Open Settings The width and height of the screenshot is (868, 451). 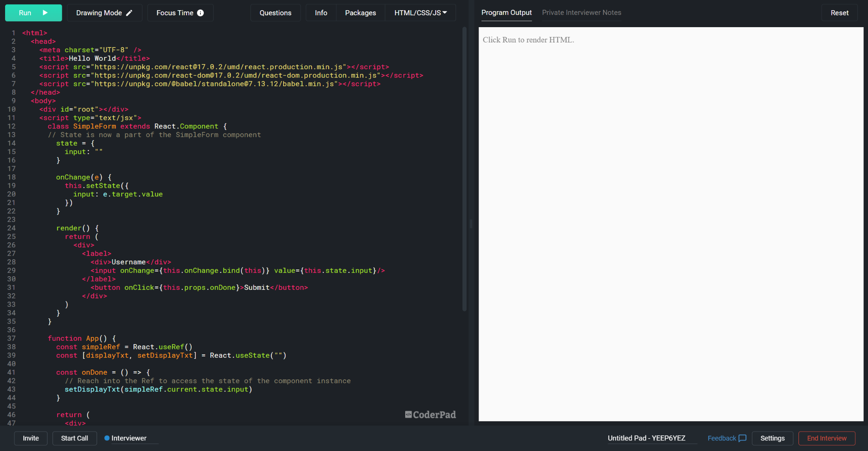coord(772,438)
